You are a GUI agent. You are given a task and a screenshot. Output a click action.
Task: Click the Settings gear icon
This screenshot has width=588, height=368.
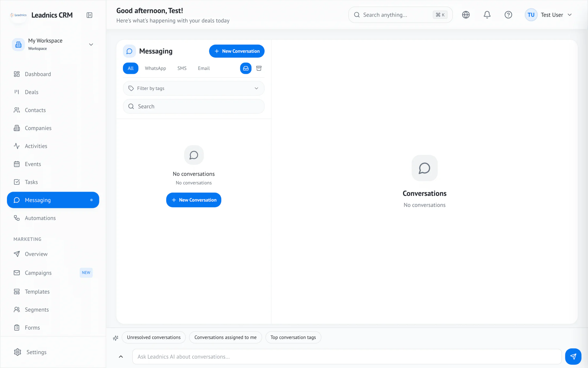pos(18,352)
